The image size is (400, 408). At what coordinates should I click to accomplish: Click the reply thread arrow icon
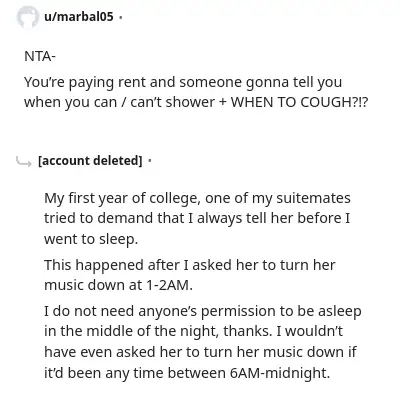pyautogui.click(x=24, y=162)
